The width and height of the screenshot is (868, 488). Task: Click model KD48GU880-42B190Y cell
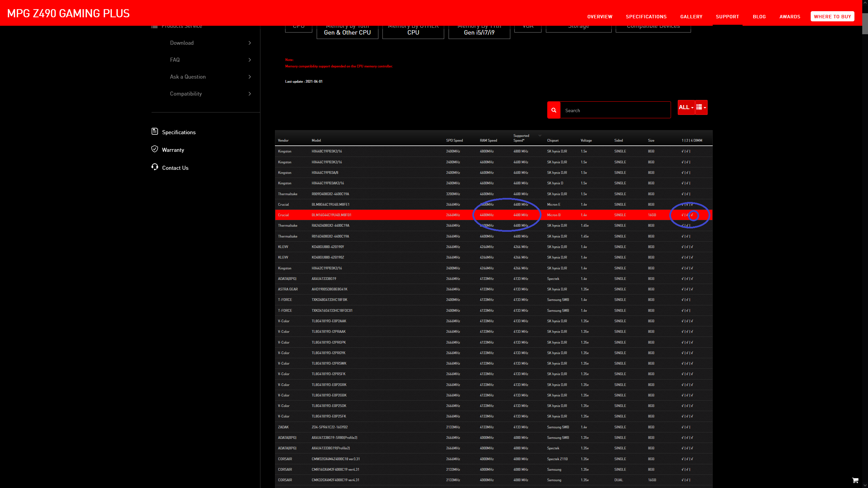[x=328, y=247]
